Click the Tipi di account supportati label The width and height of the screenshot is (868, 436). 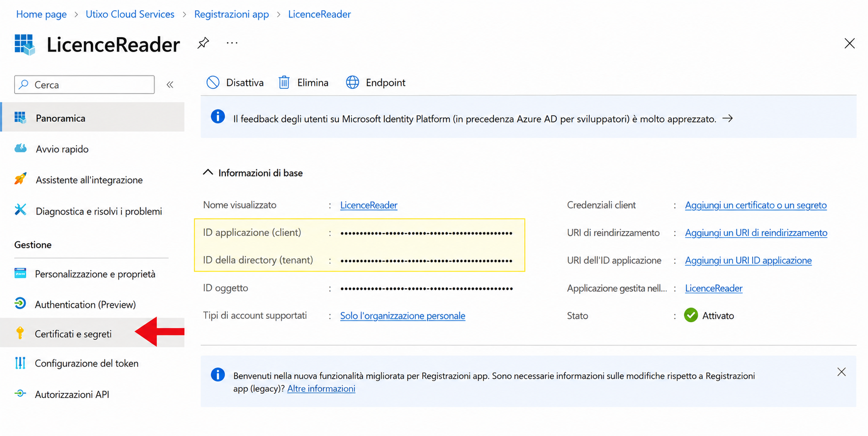pos(255,315)
